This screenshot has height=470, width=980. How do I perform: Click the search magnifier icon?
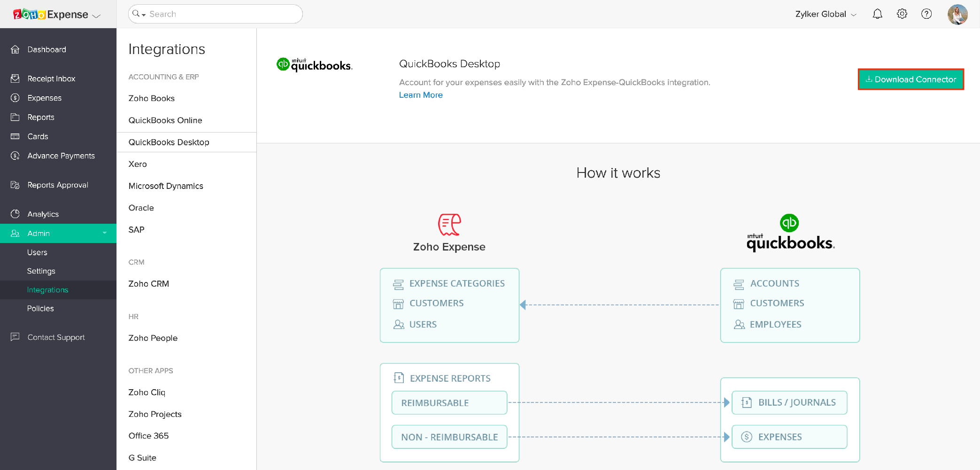tap(136, 14)
